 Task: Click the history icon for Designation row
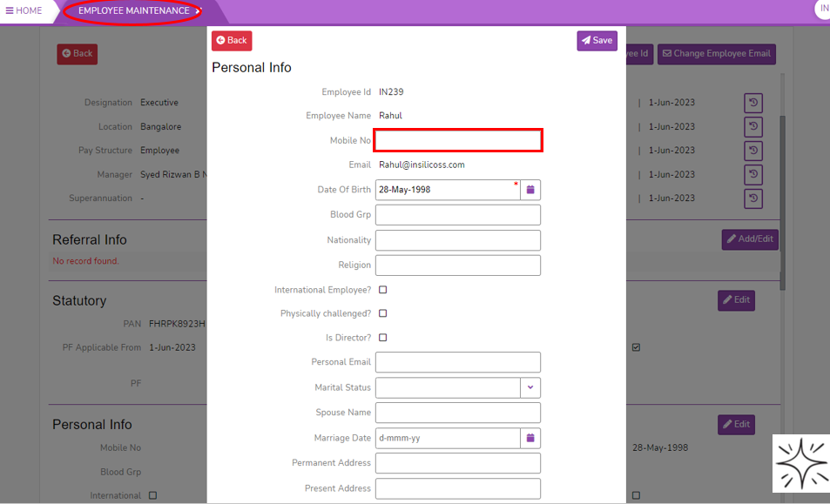[x=753, y=103]
